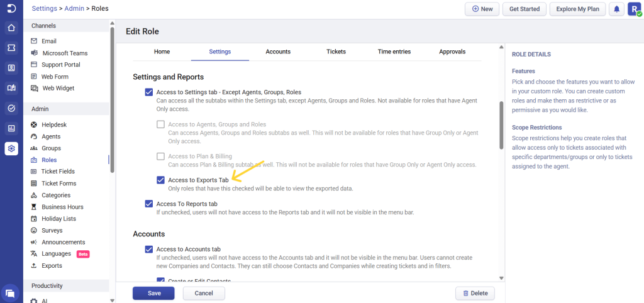The height and width of the screenshot is (303, 644).
Task: Open the home icon in left rail
Action: tap(11, 28)
